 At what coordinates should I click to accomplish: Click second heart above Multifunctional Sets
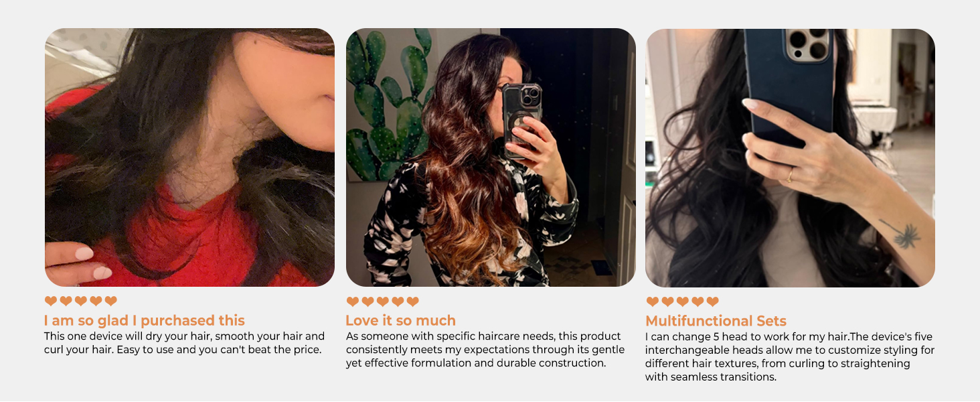pos(667,302)
